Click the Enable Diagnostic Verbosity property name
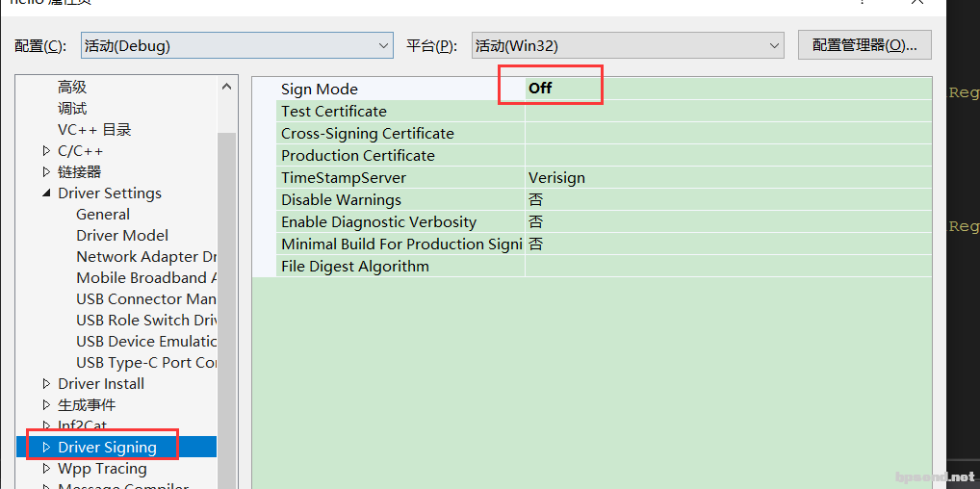This screenshot has width=980, height=489. [x=378, y=222]
